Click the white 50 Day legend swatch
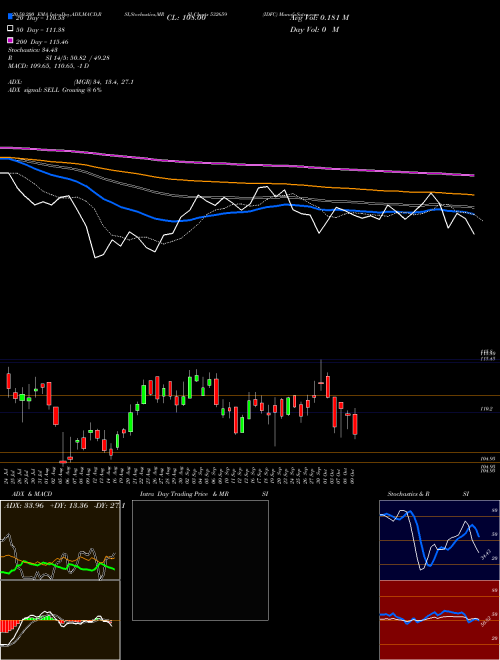 [10, 28]
